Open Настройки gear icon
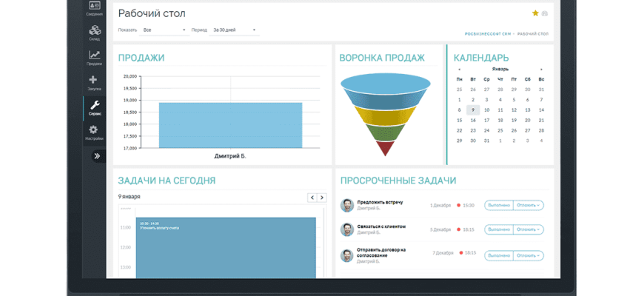The image size is (644, 296). [94, 133]
